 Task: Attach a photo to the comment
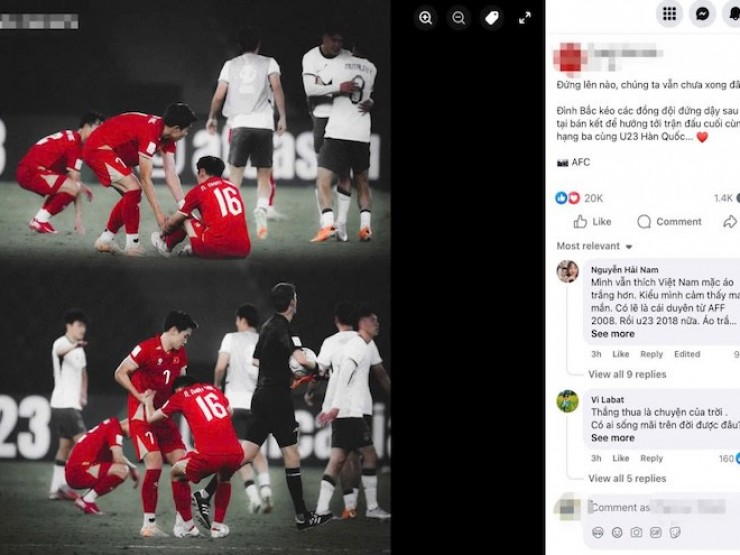(636, 533)
